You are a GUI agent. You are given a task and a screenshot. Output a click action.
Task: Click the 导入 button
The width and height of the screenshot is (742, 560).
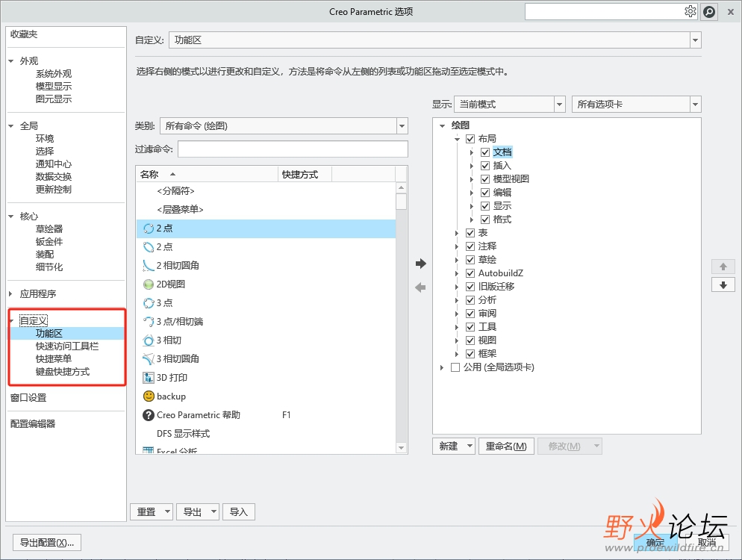239,511
